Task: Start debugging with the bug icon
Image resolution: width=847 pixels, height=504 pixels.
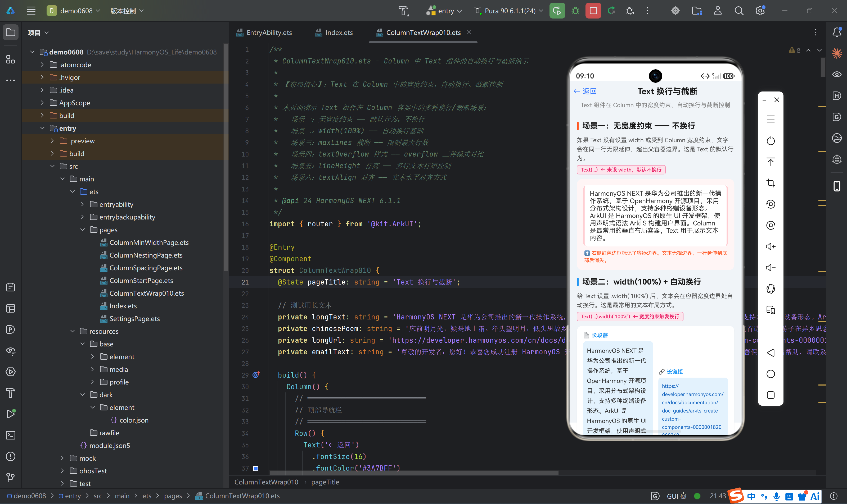Action: click(x=575, y=11)
